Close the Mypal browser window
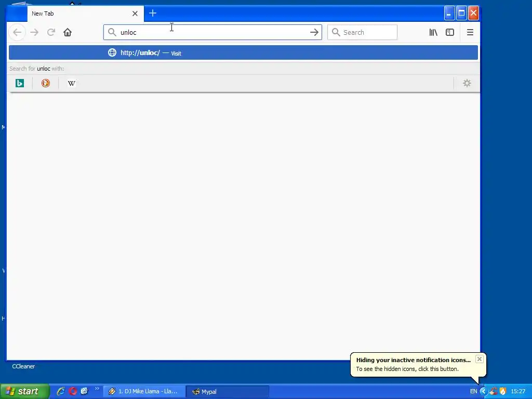 pyautogui.click(x=473, y=14)
